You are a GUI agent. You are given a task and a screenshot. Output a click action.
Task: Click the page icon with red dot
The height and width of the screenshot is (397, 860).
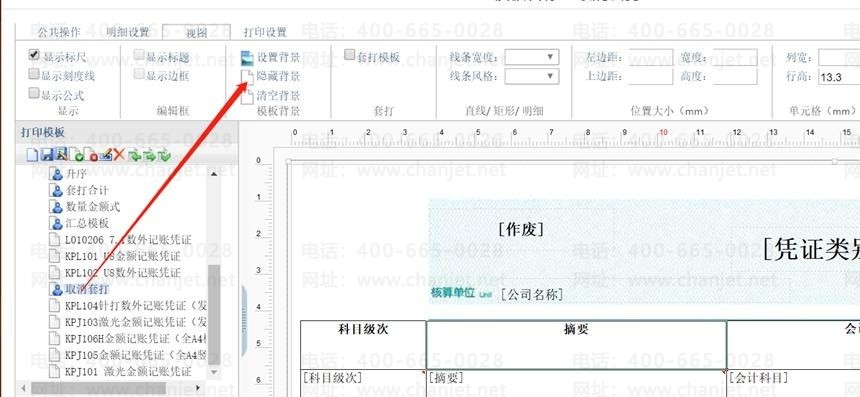pyautogui.click(x=92, y=155)
